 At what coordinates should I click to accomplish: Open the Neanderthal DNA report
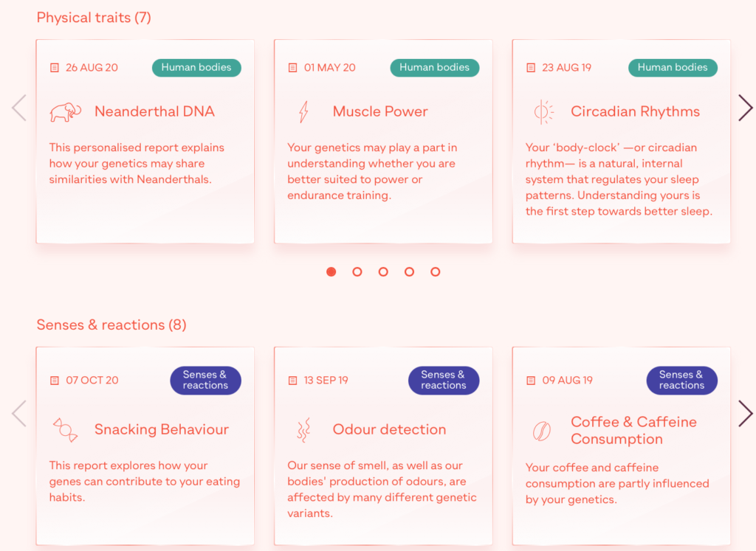[154, 111]
